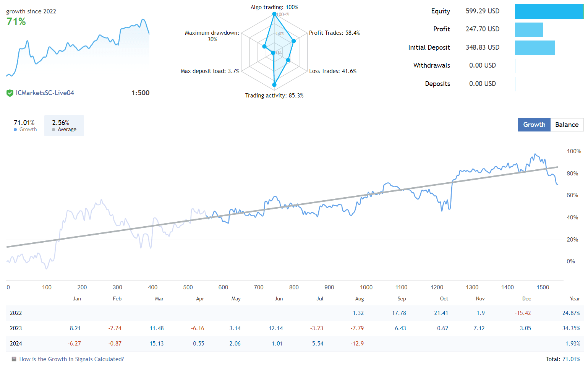Switch to the Growth tab
This screenshot has height=365, width=588.
coord(534,125)
